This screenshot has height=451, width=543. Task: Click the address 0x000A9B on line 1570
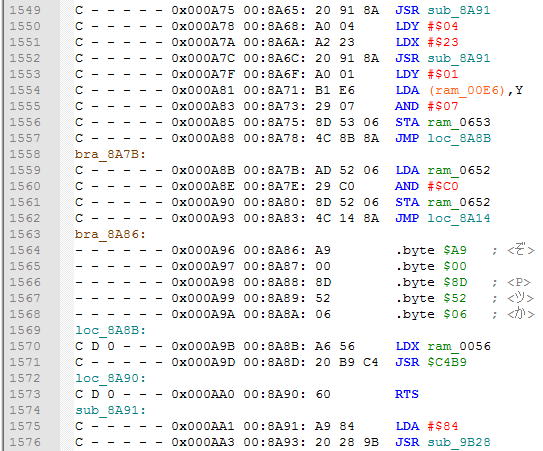tap(203, 346)
